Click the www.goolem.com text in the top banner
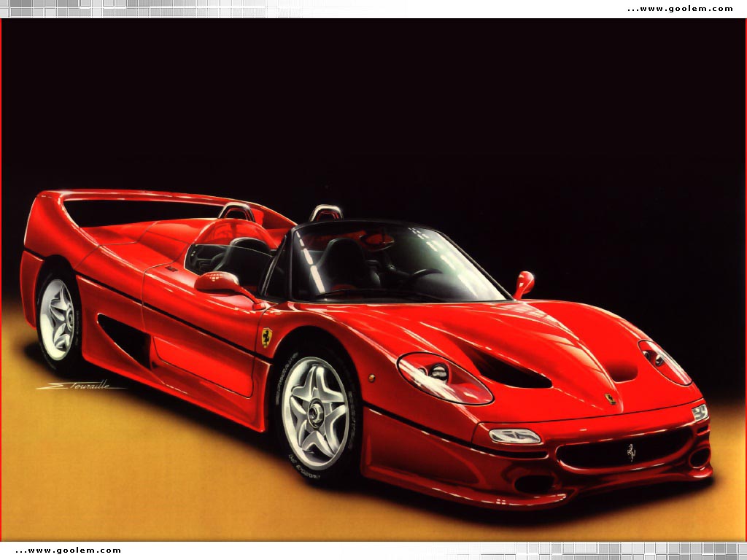This screenshot has width=747, height=560. [680, 9]
